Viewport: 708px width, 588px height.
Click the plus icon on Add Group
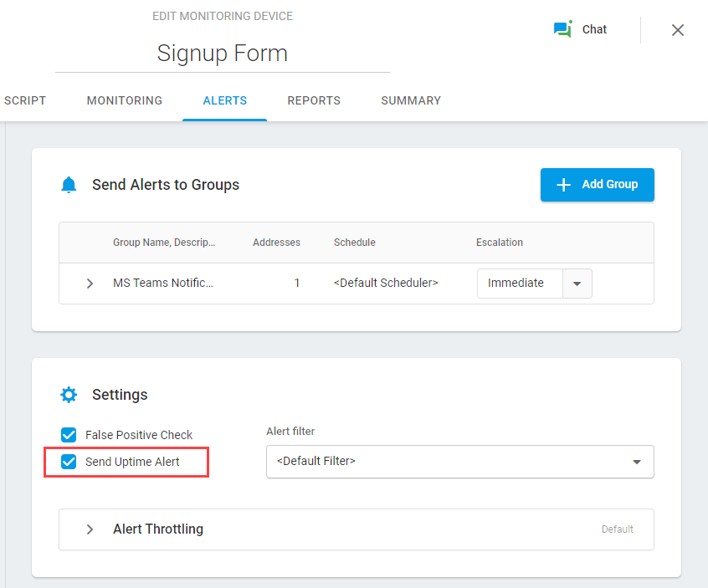click(564, 185)
